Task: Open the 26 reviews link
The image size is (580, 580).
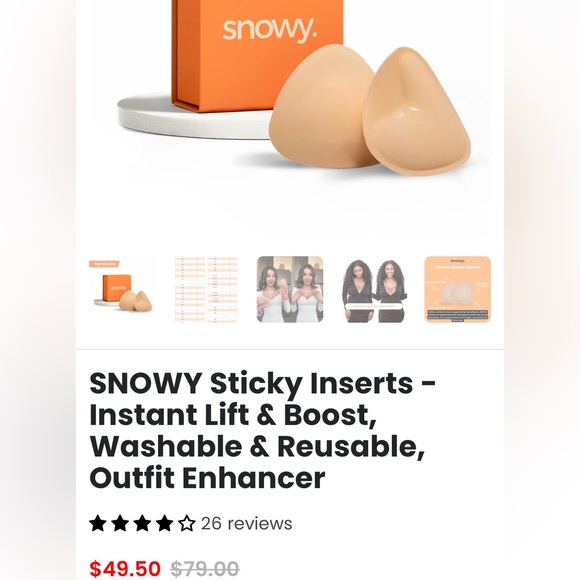Action: tap(247, 523)
